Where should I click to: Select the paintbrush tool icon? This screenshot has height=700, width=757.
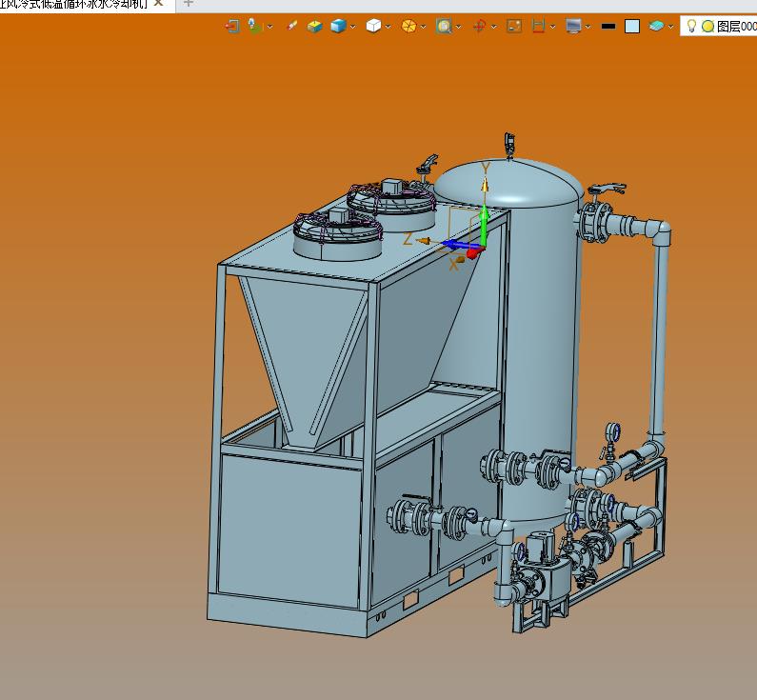pyautogui.click(x=291, y=26)
